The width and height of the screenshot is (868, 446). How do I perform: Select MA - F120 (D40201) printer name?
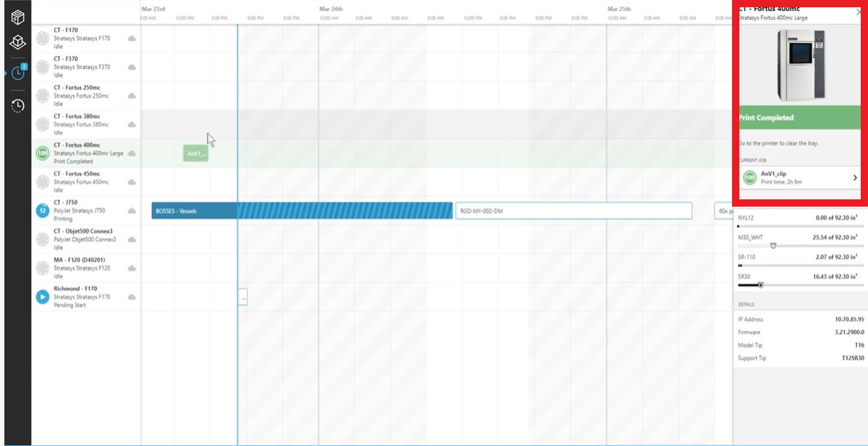click(80, 260)
